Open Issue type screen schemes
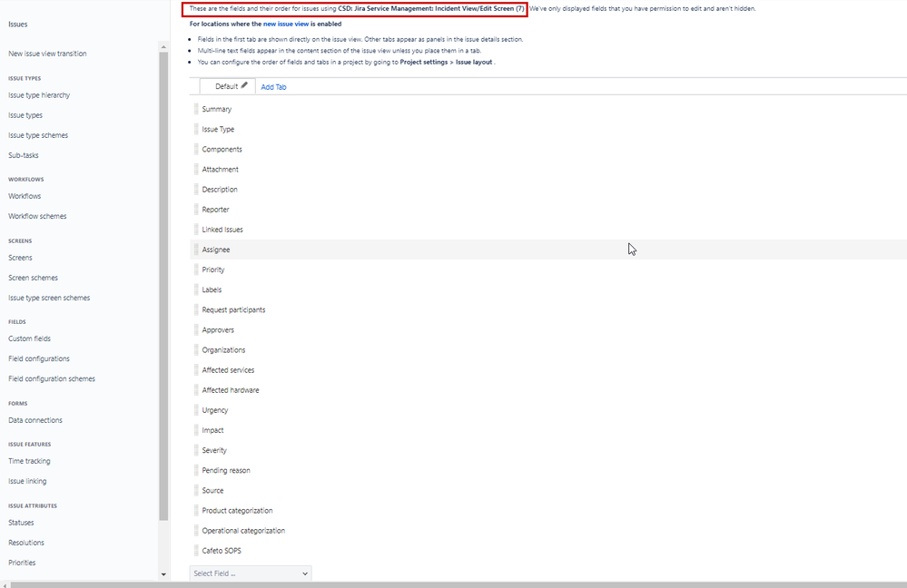 (x=49, y=299)
